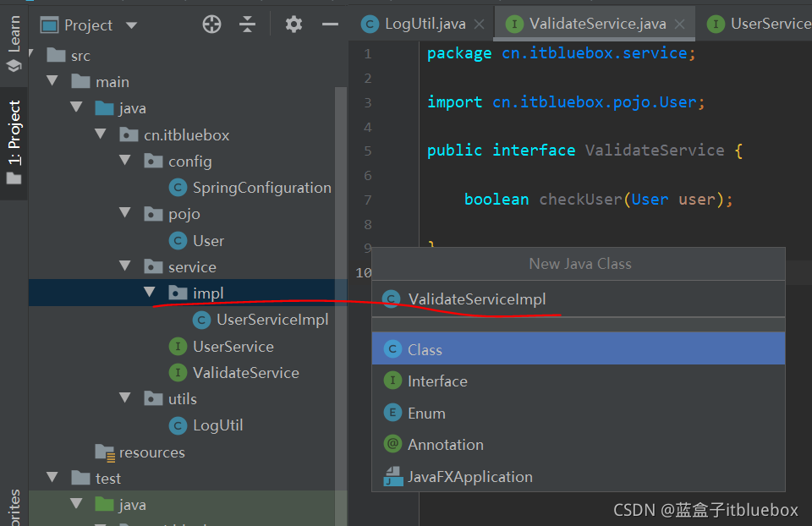Viewport: 812px width, 526px height.
Task: Click the package cn.itbluebox.service line
Action: 562,53
